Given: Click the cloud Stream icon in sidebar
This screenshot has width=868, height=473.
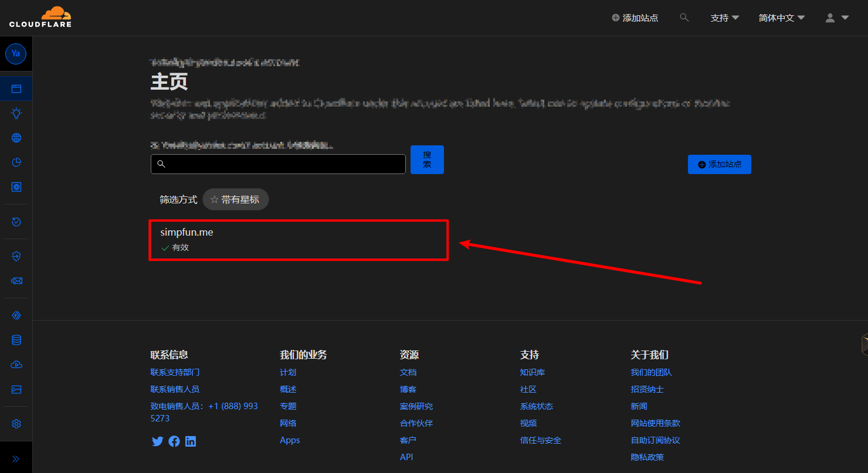Looking at the screenshot, I should coord(16,365).
